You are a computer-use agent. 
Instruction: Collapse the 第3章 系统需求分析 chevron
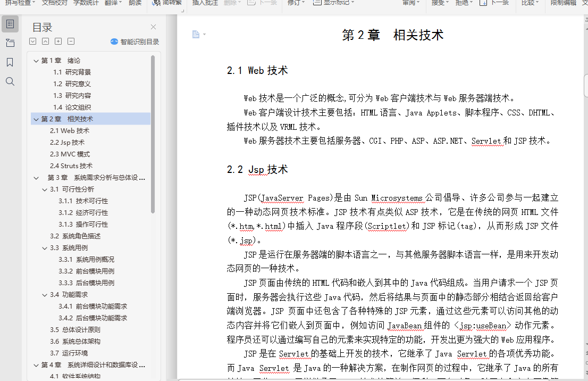click(36, 178)
